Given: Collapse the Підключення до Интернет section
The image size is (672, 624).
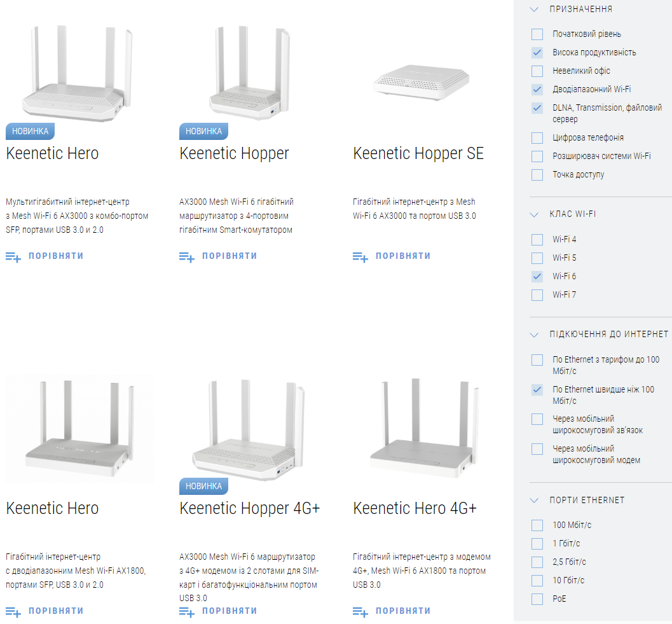Looking at the screenshot, I should (534, 335).
